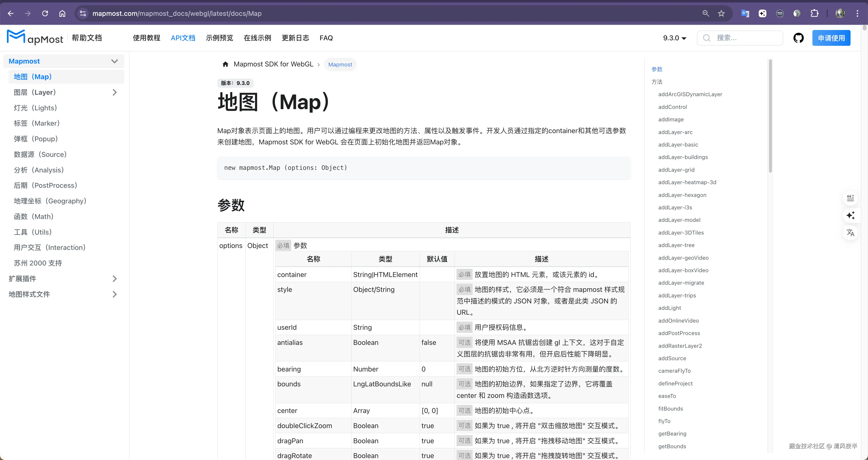Click the MapMost logo

[35, 37]
